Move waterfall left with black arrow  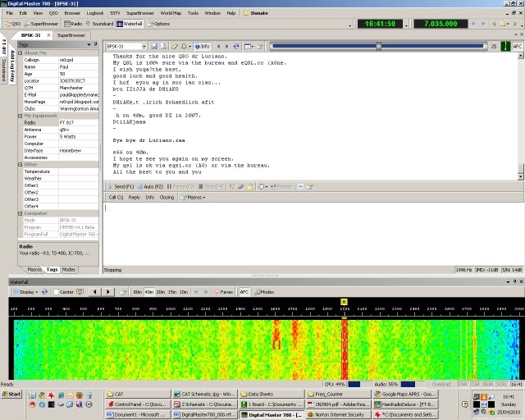coord(95,292)
